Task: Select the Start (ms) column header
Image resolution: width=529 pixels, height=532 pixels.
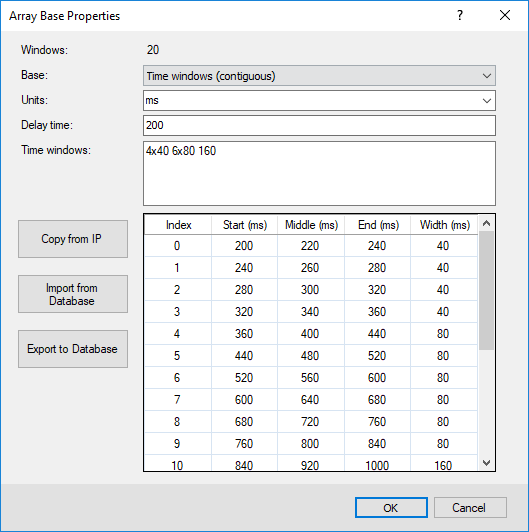Action: (x=244, y=225)
